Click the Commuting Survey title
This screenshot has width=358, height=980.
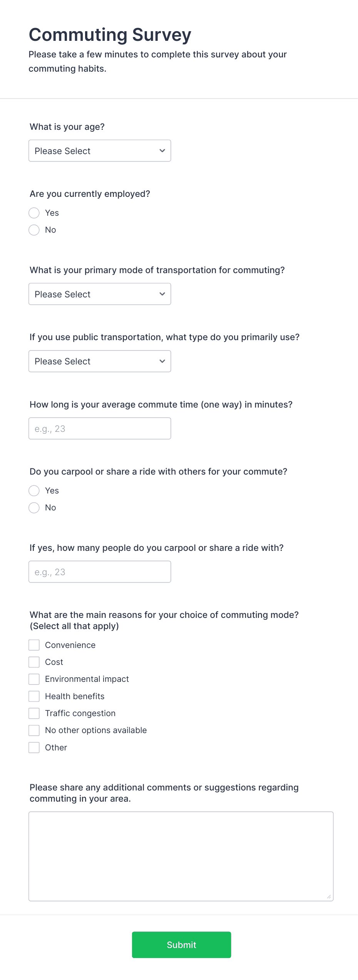tap(110, 34)
